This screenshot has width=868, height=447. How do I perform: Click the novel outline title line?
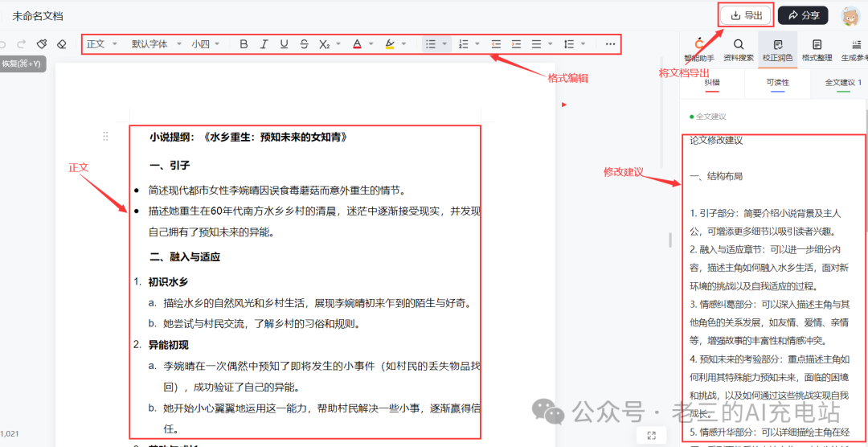coord(248,137)
